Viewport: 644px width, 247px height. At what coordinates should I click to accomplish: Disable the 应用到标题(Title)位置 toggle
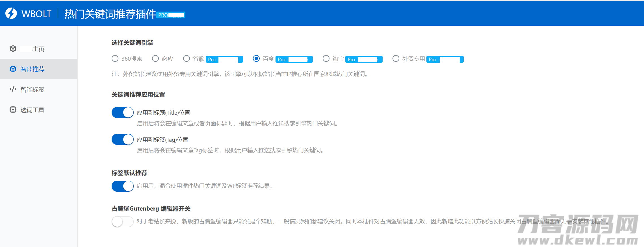[x=123, y=112]
